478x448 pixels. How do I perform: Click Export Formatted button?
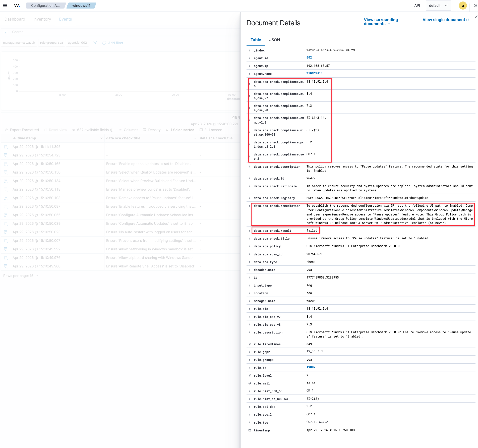click(22, 130)
